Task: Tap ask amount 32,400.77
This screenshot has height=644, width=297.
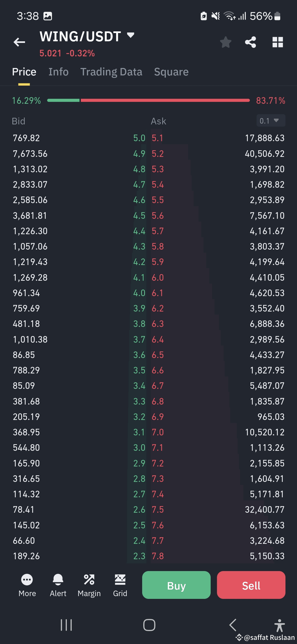Action: (x=265, y=509)
